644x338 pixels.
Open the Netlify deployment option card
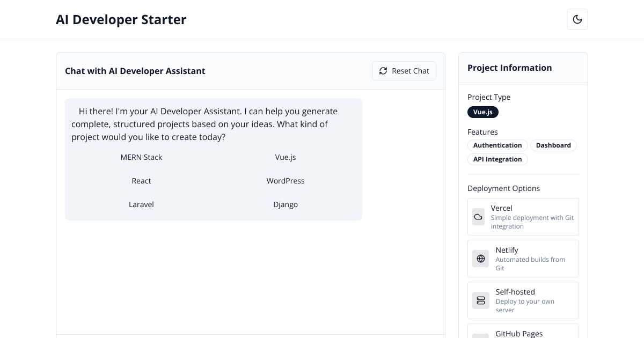tap(523, 258)
